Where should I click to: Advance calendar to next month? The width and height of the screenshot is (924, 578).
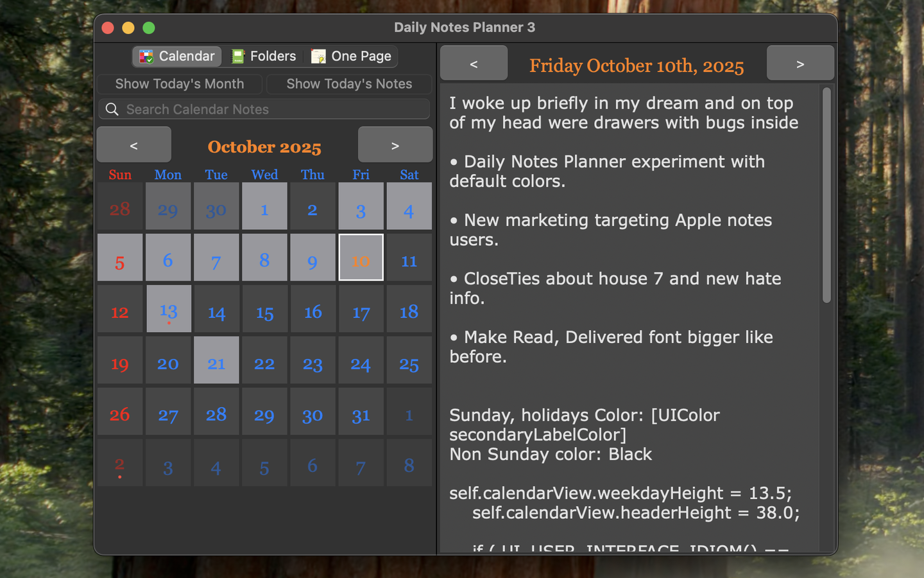[395, 145]
